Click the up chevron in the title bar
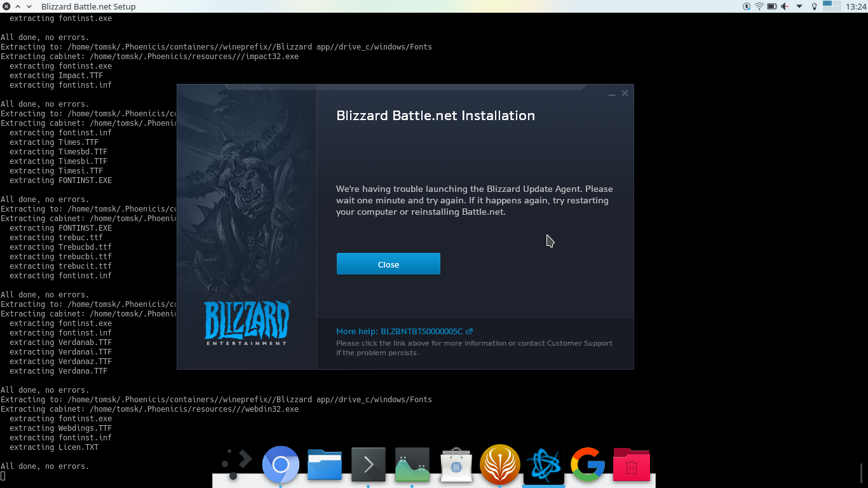Image resolution: width=868 pixels, height=488 pixels. pos(17,6)
